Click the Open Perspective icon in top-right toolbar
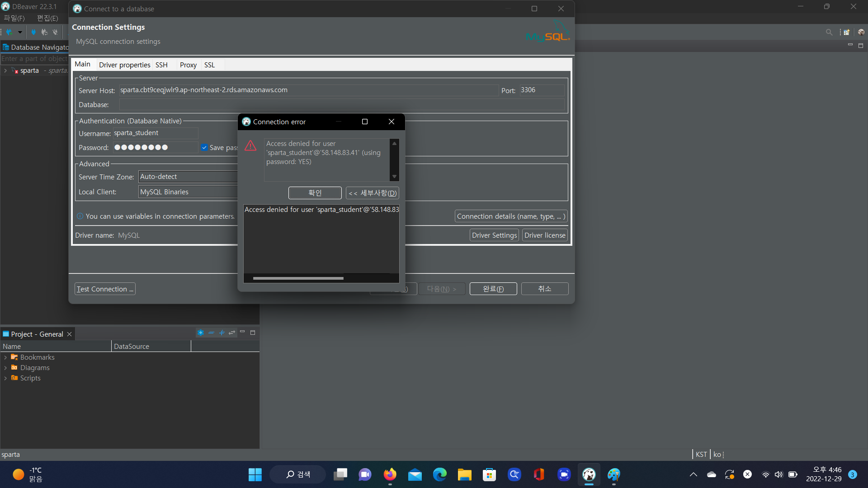 [846, 32]
